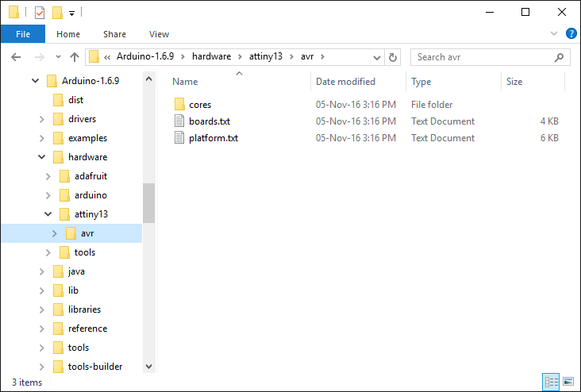
Task: Expand the examples folder in tree
Action: click(x=41, y=138)
